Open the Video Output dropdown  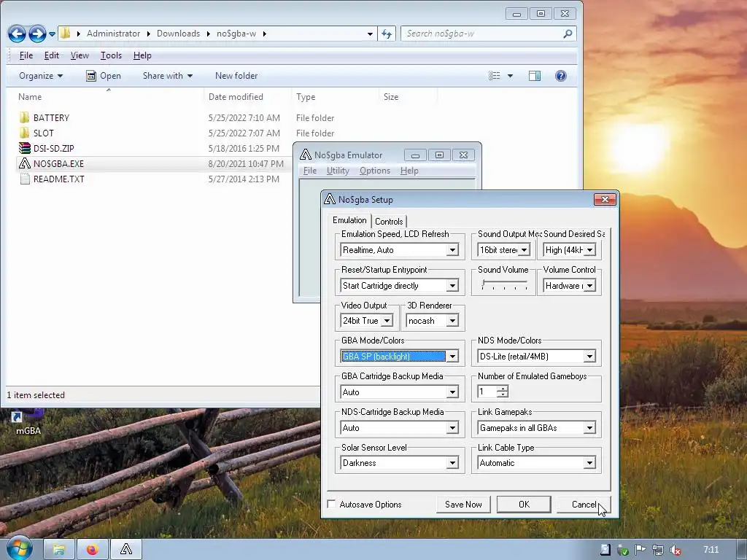(387, 321)
